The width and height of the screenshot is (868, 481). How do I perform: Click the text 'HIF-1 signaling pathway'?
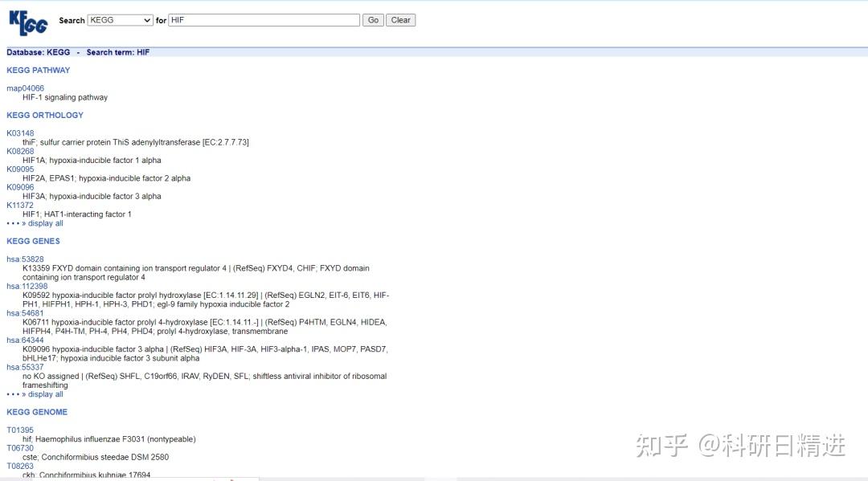(x=65, y=97)
